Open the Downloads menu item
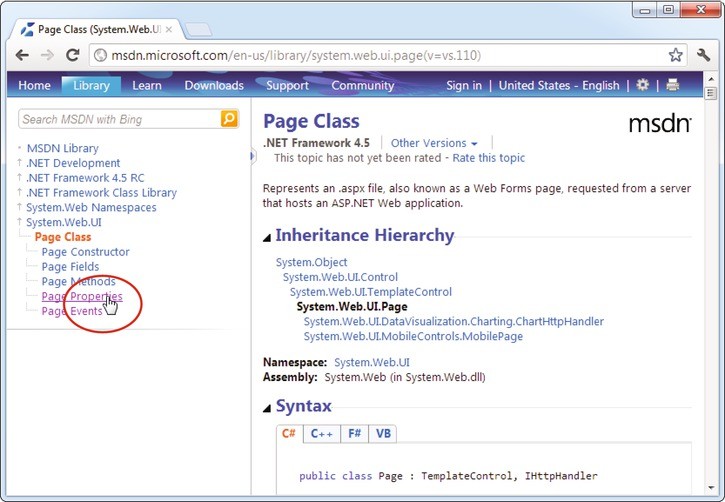This screenshot has width=725, height=502. point(214,86)
